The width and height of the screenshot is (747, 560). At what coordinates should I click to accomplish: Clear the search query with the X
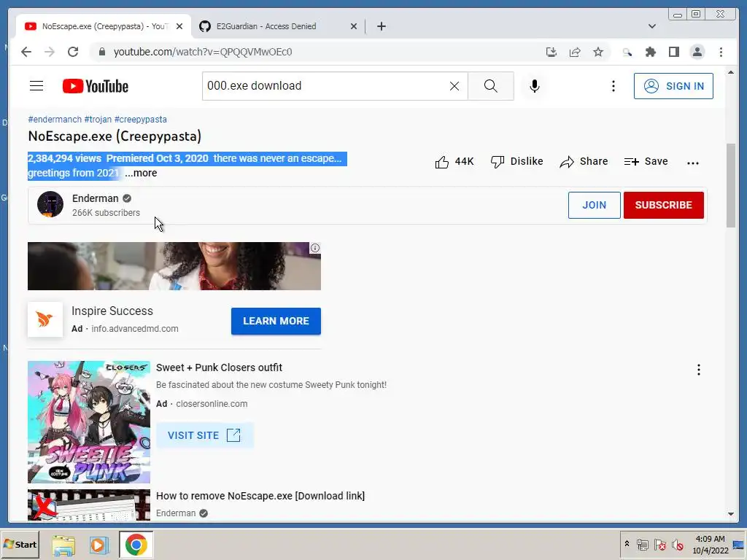pos(454,86)
